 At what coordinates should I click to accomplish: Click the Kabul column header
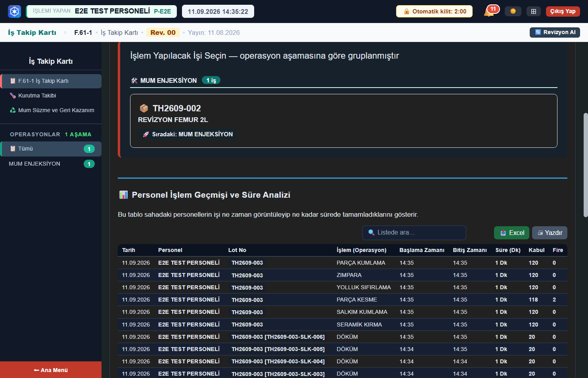(x=536, y=250)
